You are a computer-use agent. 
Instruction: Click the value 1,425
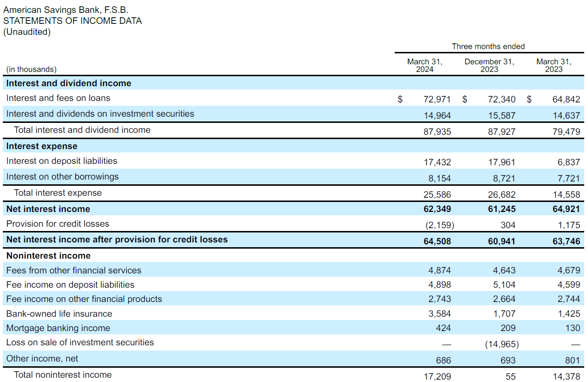click(569, 314)
